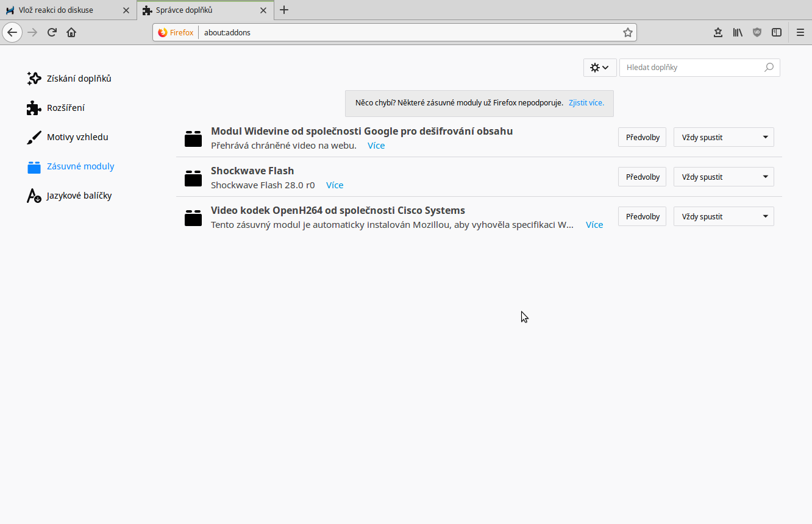Click the Video kodek OpenH264 title
The width and height of the screenshot is (812, 524).
tap(338, 210)
